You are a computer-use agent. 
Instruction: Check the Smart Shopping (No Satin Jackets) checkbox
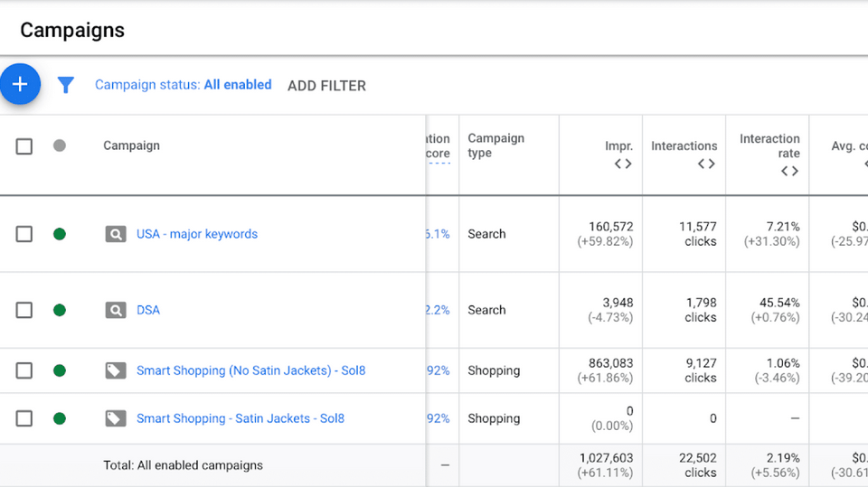(24, 370)
